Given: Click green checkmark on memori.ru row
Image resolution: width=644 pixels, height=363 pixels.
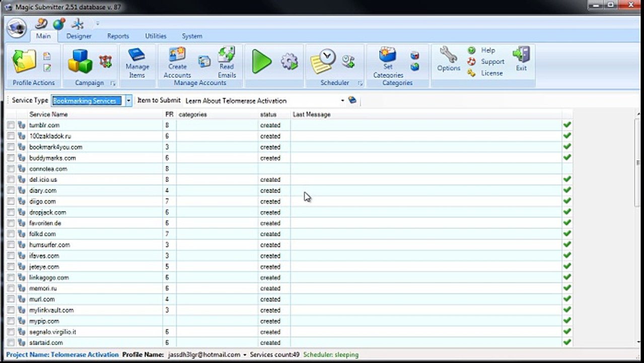Looking at the screenshot, I should [567, 288].
